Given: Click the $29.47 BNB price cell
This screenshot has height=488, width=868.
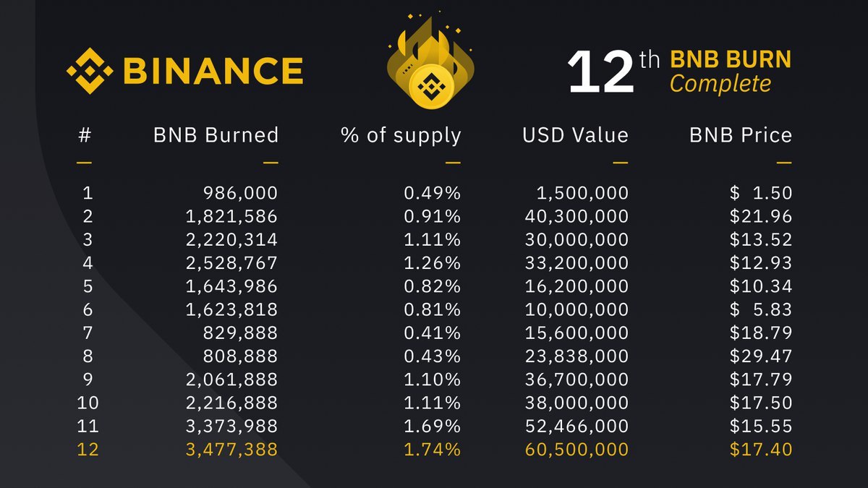Looking at the screenshot, I should [x=761, y=356].
